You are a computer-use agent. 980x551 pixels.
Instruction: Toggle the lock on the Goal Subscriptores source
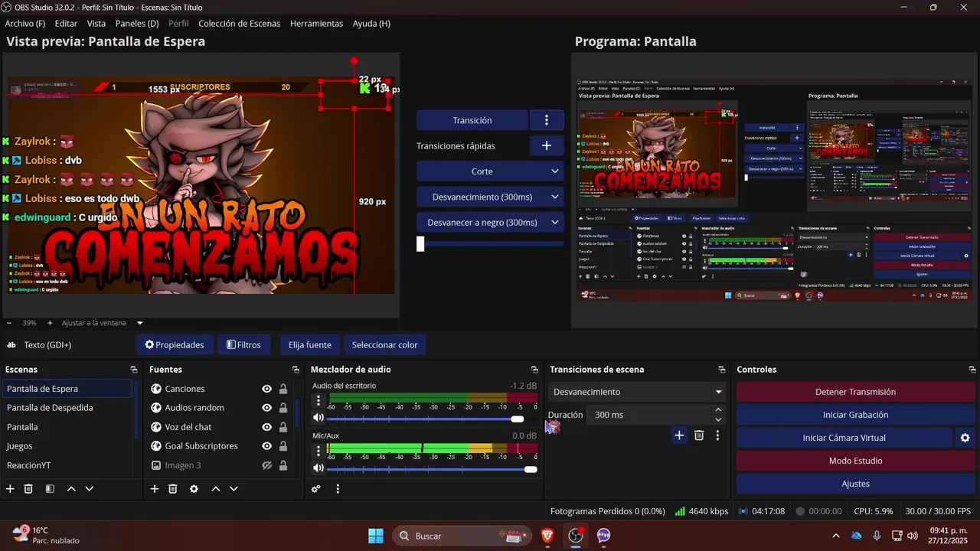coord(283,446)
